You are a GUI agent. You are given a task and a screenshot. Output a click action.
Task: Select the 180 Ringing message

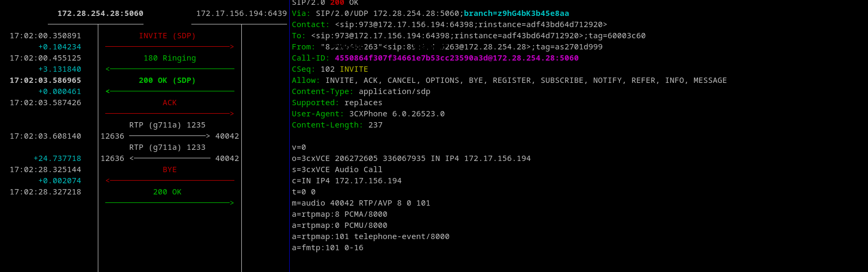click(170, 58)
